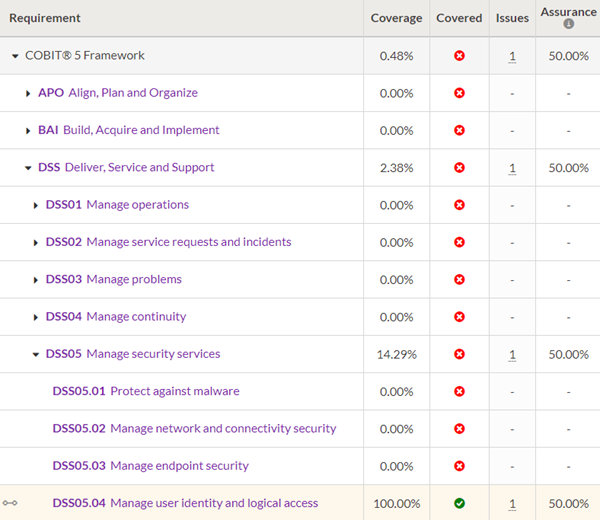
Task: Open DSS05.04 Manage user identity and logical access
Action: coord(185,503)
